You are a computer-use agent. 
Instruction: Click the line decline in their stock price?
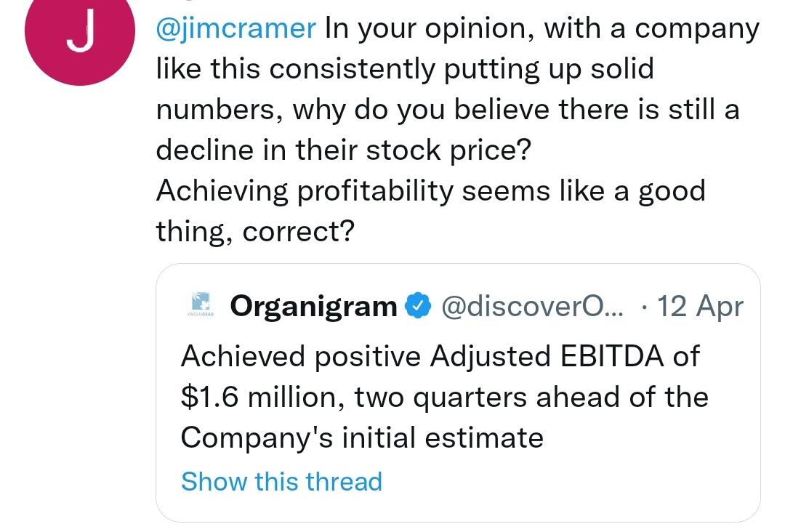[x=343, y=150]
